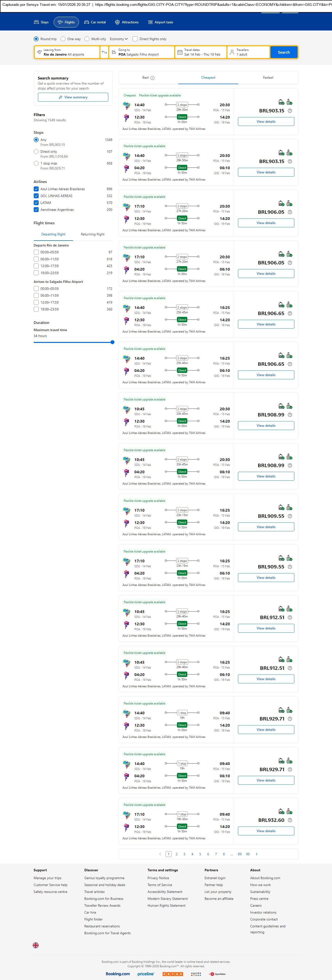Open the Going to airport field
This screenshot has height=980, width=332.
tap(141, 52)
